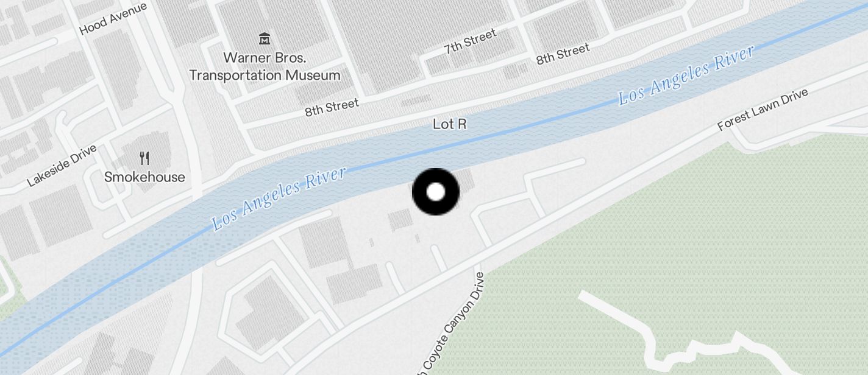Click the museum icon above Warner Bros. label
The height and width of the screenshot is (375, 868).
pos(265,39)
